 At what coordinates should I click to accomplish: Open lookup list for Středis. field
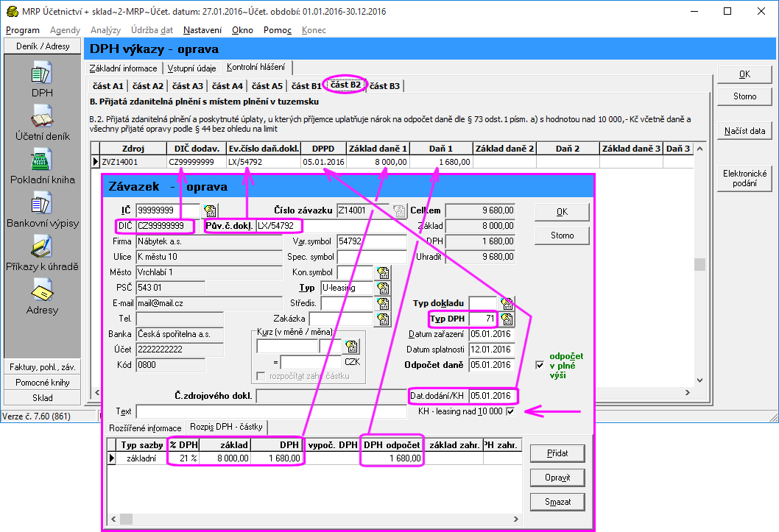(x=382, y=303)
